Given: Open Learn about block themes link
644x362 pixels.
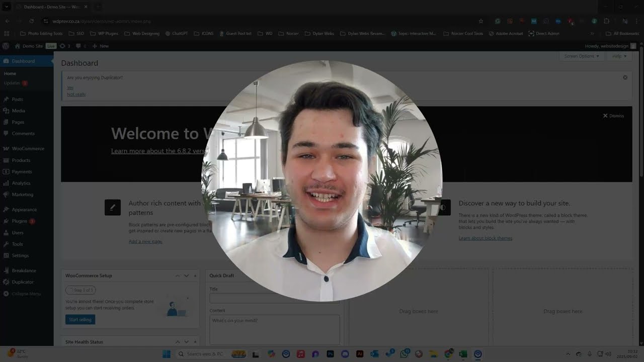Looking at the screenshot, I should click(486, 238).
